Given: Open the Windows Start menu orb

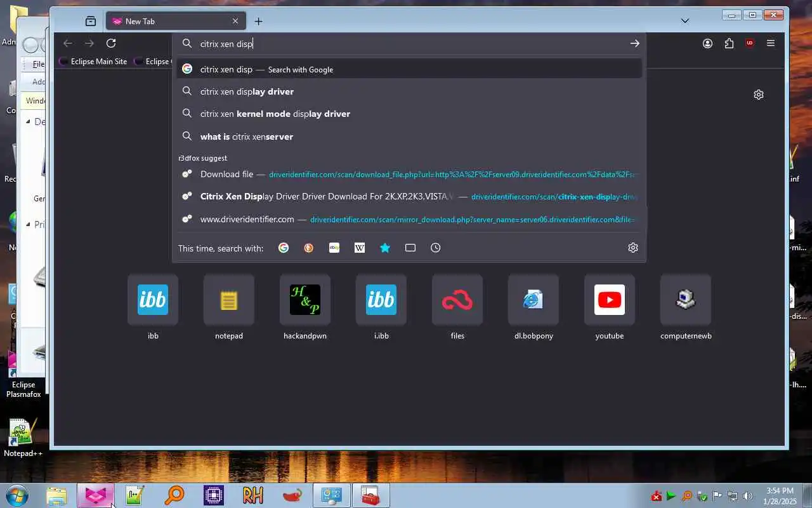Looking at the screenshot, I should [x=17, y=495].
